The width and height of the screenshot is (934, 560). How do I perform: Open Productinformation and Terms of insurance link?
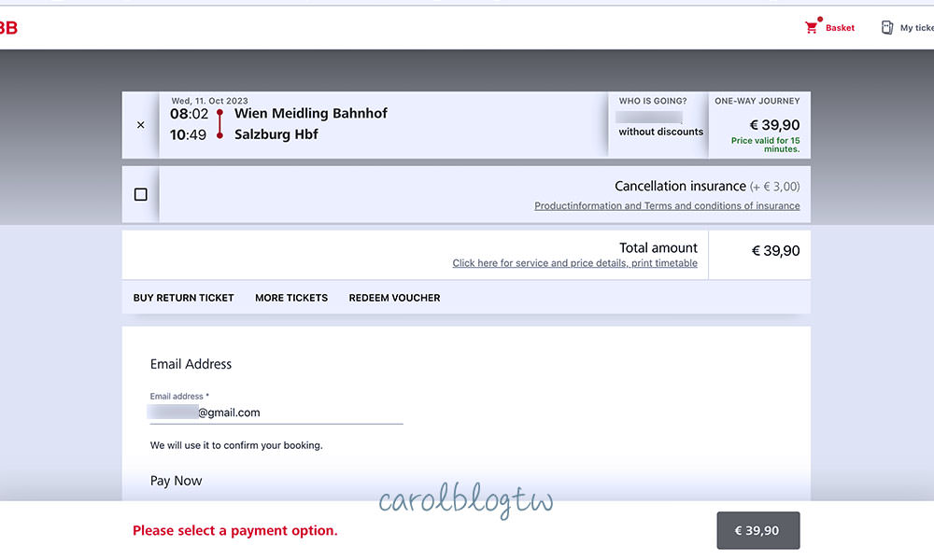tap(667, 206)
